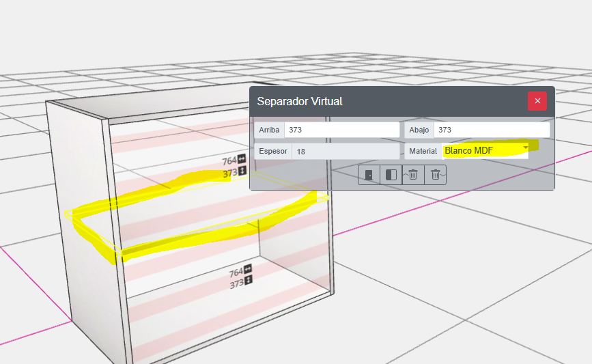
Task: Focus the Abajo value field
Action: coord(492,130)
